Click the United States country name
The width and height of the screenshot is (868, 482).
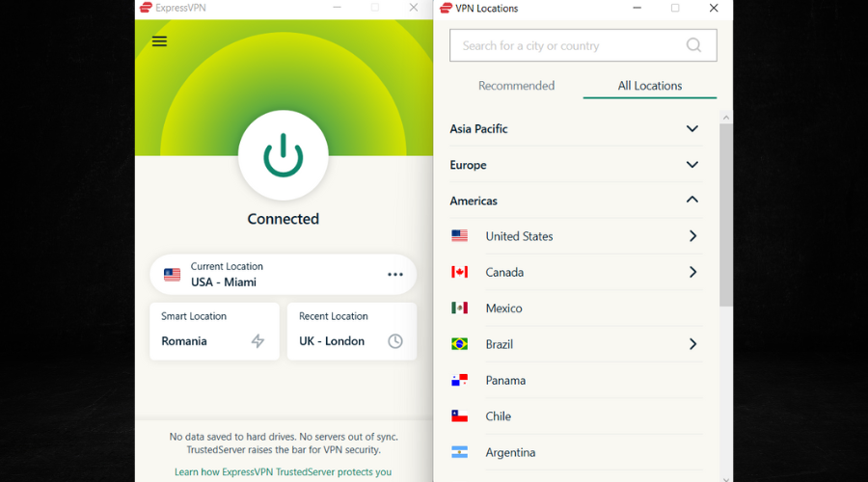[519, 236]
